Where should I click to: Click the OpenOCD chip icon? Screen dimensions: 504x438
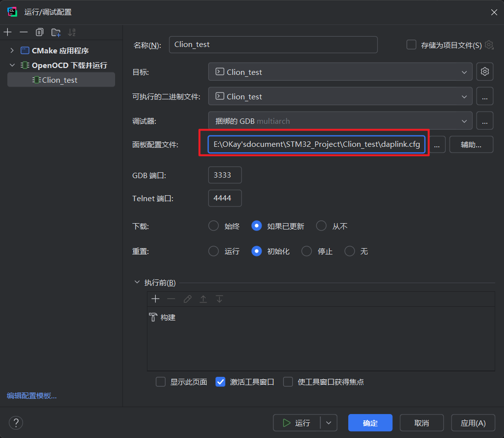coord(25,65)
